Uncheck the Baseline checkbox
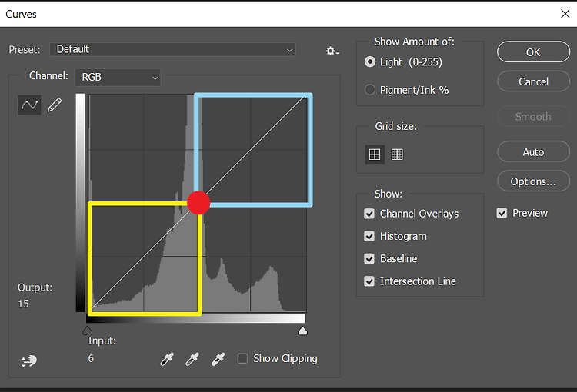This screenshot has width=577, height=392. click(x=369, y=258)
